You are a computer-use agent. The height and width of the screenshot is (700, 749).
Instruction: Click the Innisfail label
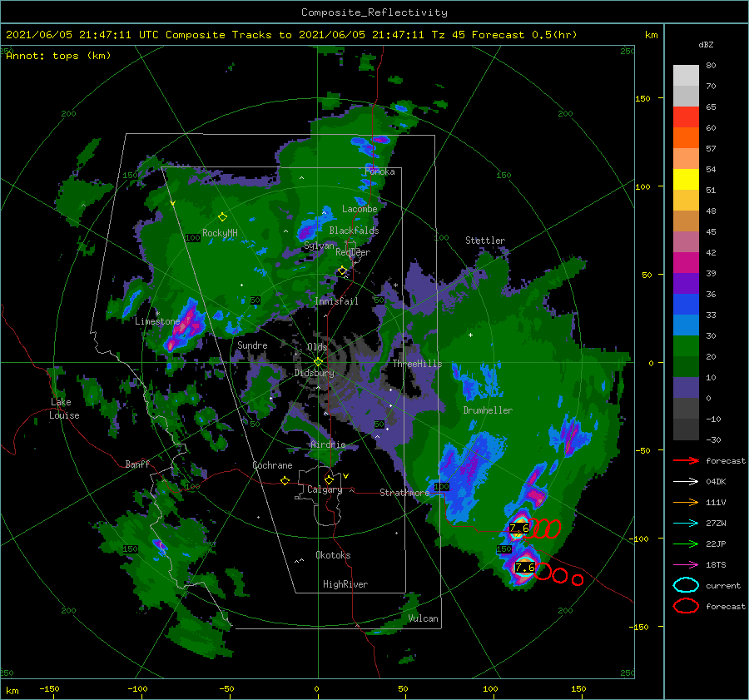point(336,301)
